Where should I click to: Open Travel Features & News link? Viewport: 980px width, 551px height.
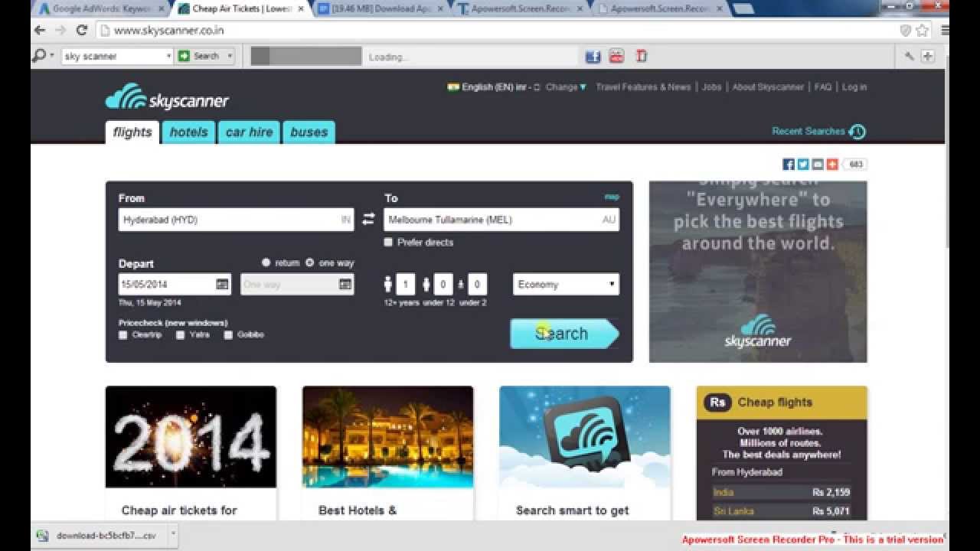pos(643,87)
